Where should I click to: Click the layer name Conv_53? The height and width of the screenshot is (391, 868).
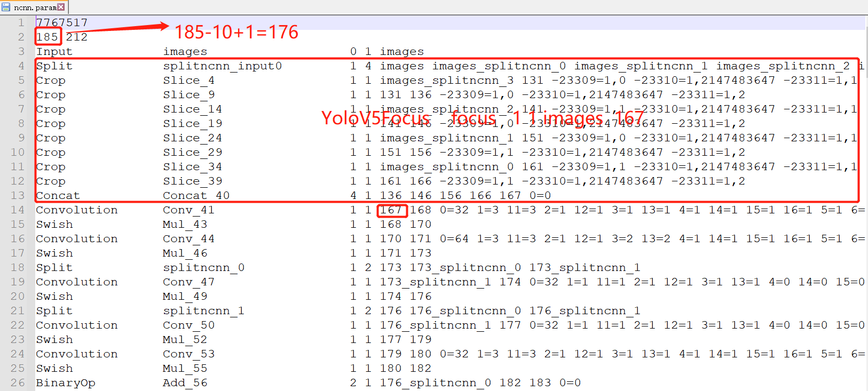[x=189, y=354]
